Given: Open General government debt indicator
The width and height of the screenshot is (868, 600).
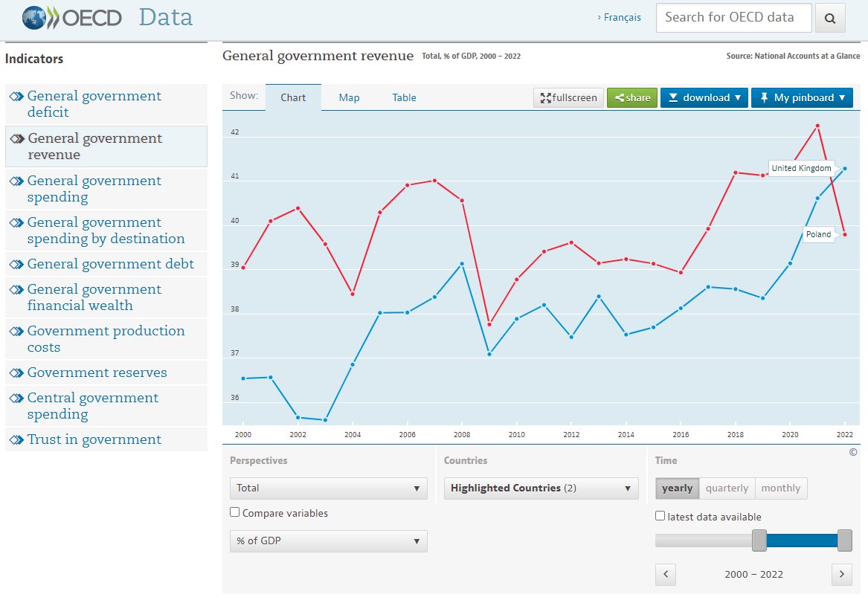Looking at the screenshot, I should click(x=110, y=264).
